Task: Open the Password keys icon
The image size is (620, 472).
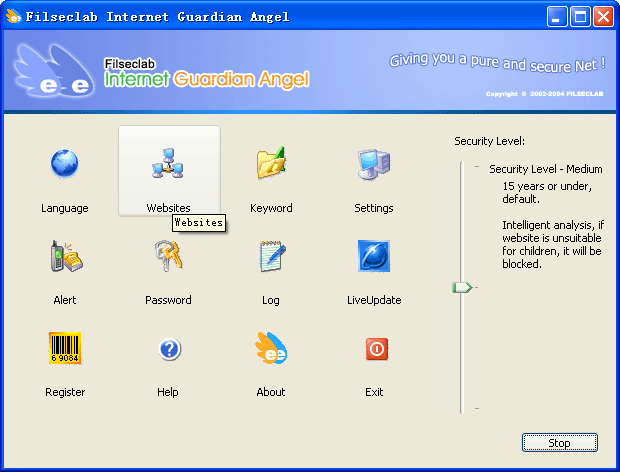Action: 168,257
